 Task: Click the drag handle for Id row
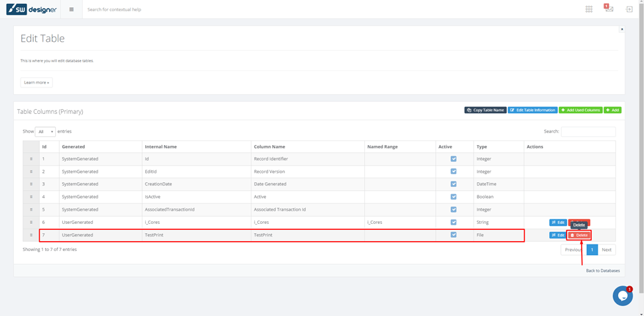(31, 159)
